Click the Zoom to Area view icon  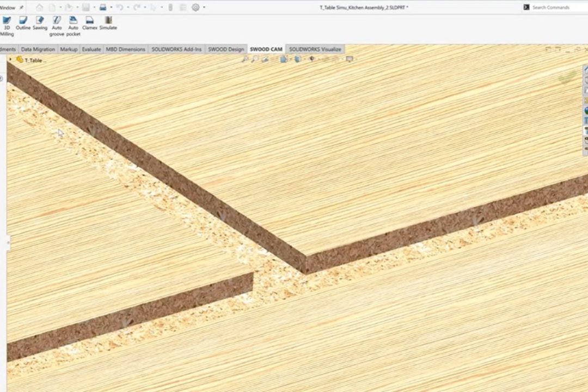click(255, 59)
